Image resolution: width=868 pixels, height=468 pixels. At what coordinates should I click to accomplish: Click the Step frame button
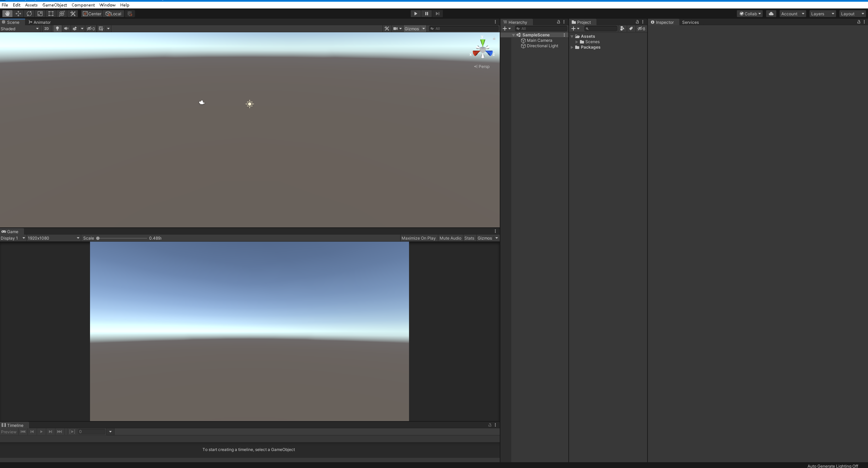[437, 14]
